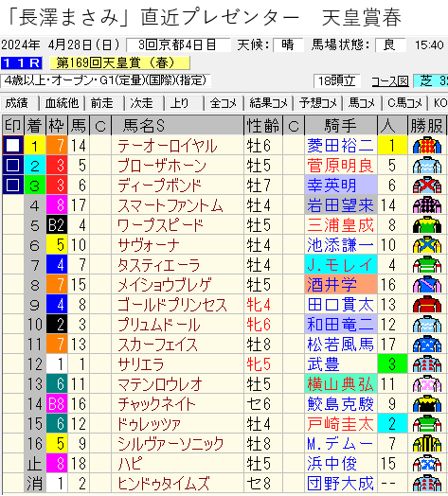Image resolution: width=448 pixels, height=496 pixels.
Task: Click the silk icon for ドゥレッツァ
Action: click(x=427, y=424)
